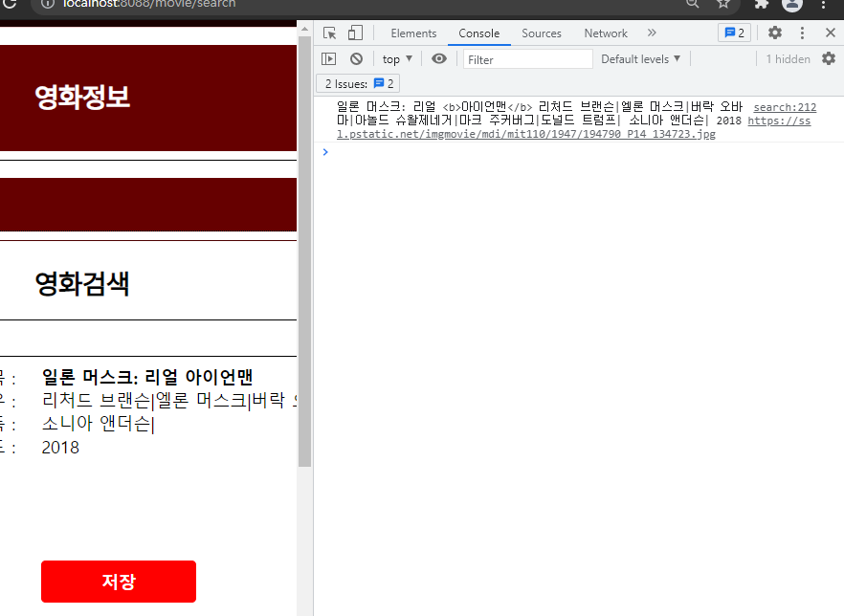Click the localhost address bar URL
844x616 pixels.
click(x=149, y=4)
